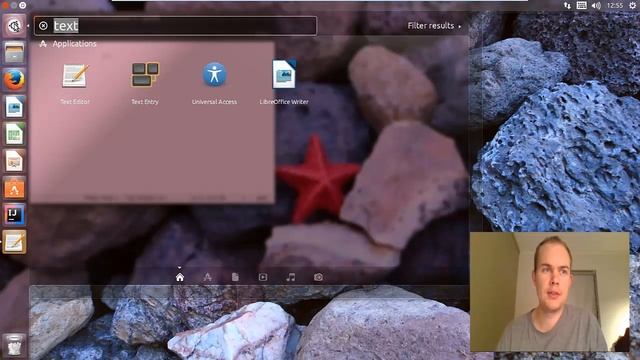This screenshot has height=360, width=640.
Task: Open the Trash in the launcher
Action: coord(14,345)
